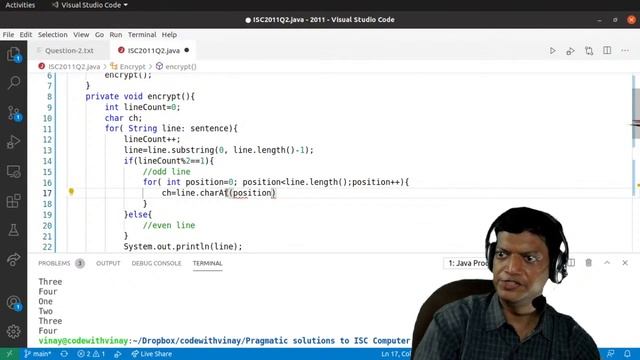The height and width of the screenshot is (360, 640).
Task: Click encrypt() method in the breadcrumb
Action: click(180, 67)
